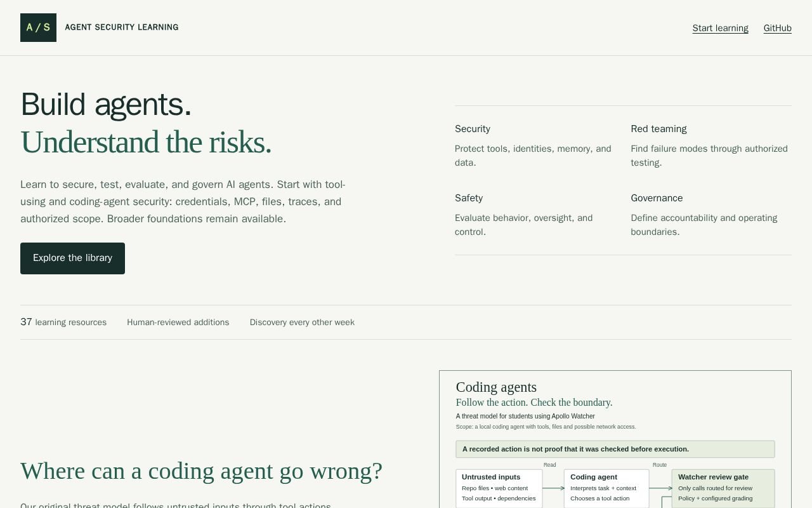
Task: Click the Safety topic heading
Action: (x=469, y=198)
